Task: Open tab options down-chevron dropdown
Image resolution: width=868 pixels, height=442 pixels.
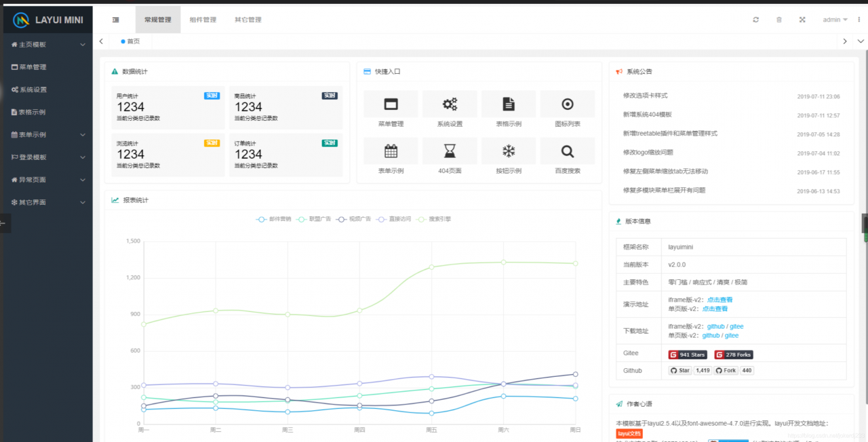Action: point(861,41)
